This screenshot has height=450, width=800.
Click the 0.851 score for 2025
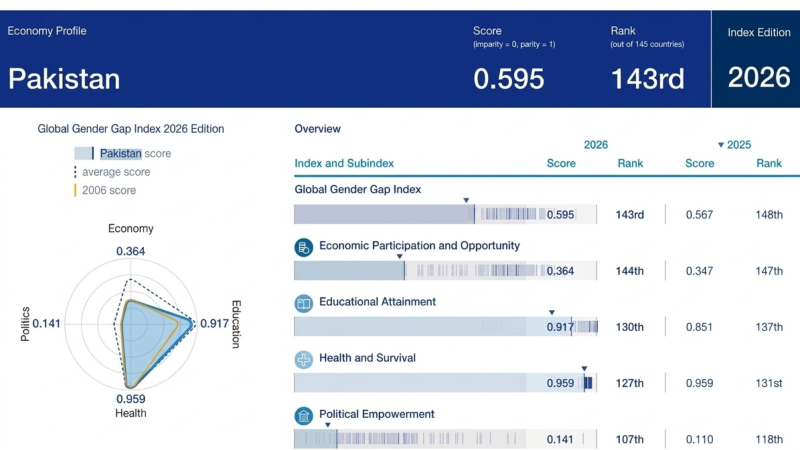(699, 327)
